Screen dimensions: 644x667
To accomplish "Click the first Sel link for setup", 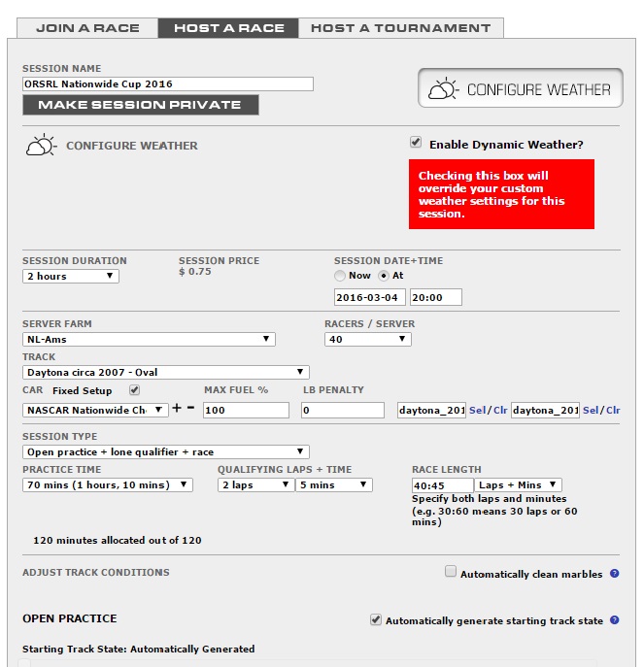I will coord(477,411).
